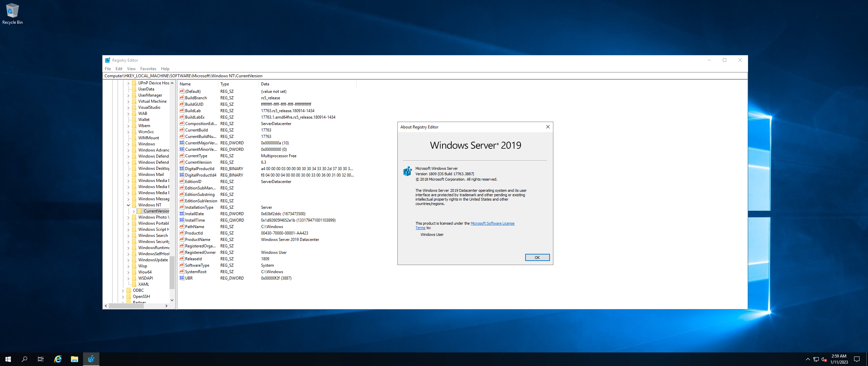Image resolution: width=868 pixels, height=366 pixels.
Task: Expand the Wow64 tree node
Action: click(x=129, y=272)
